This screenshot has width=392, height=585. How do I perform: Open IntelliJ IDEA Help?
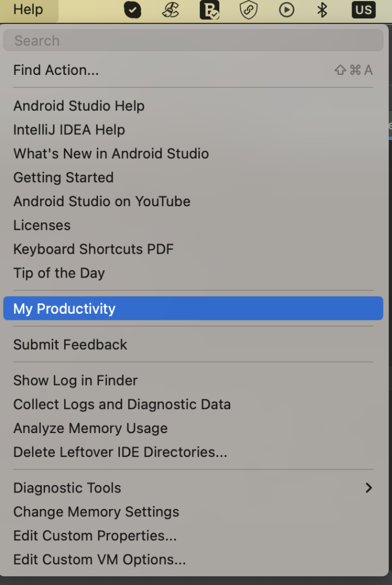(x=69, y=130)
